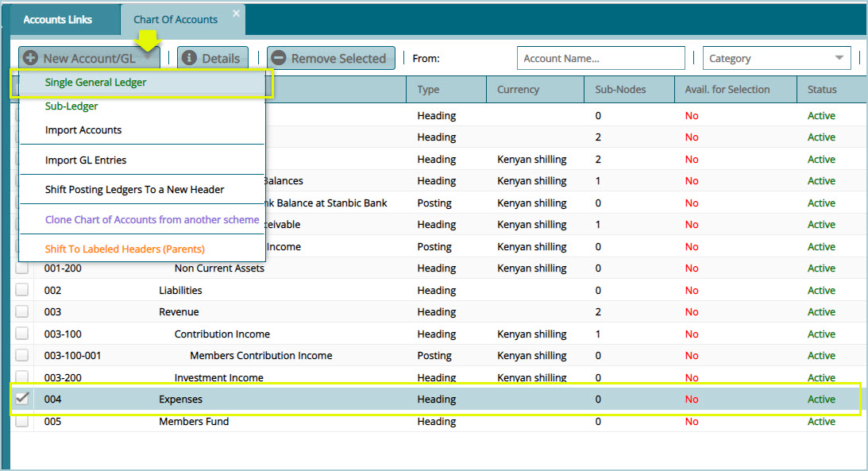868x471 pixels.
Task: Click Non Current Assets account name
Action: pos(219,268)
